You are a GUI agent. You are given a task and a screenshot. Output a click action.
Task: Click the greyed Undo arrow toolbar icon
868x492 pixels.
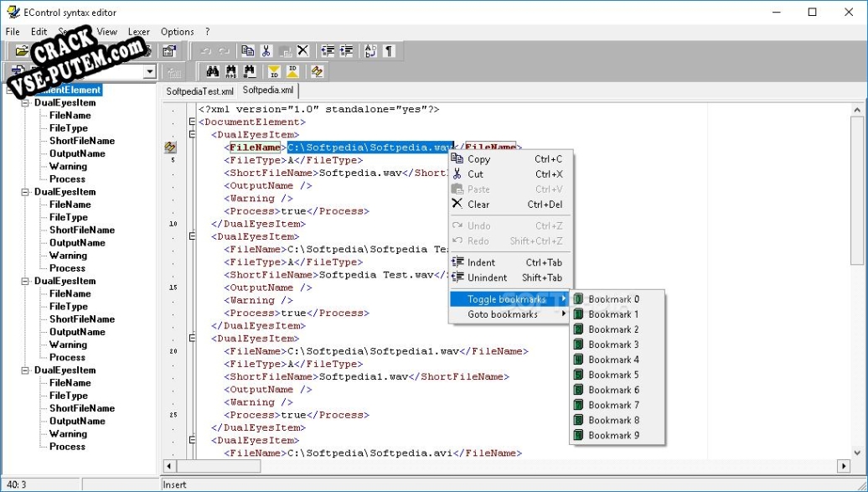click(x=206, y=51)
